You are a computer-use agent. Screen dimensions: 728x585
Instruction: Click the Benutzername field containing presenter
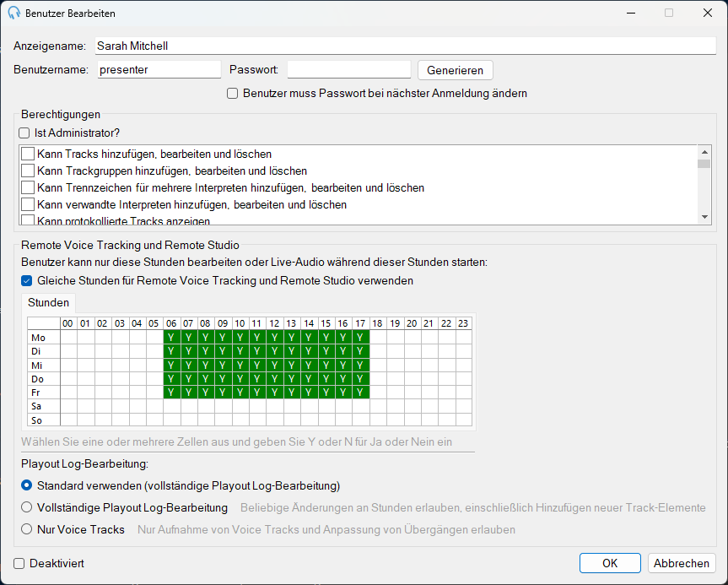click(x=159, y=69)
